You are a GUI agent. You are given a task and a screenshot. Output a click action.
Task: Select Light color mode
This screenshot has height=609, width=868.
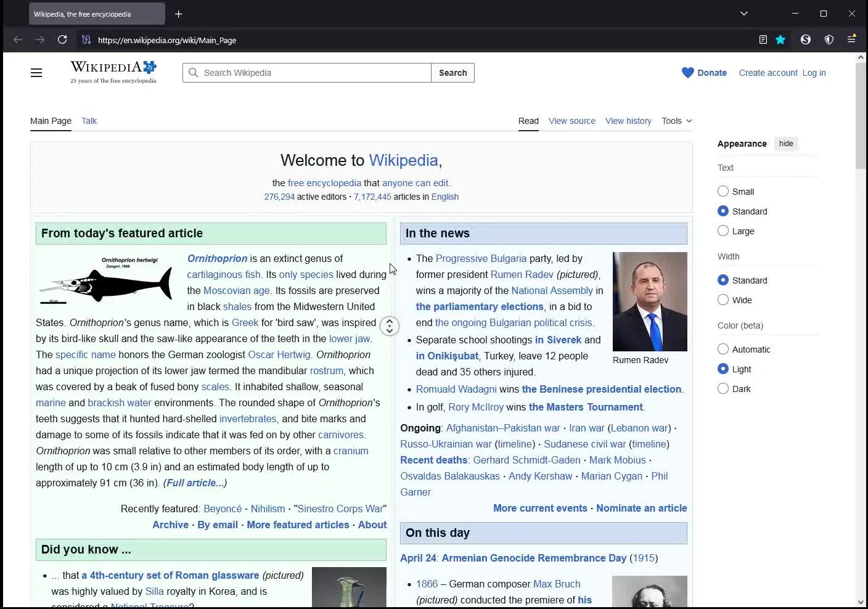point(723,369)
